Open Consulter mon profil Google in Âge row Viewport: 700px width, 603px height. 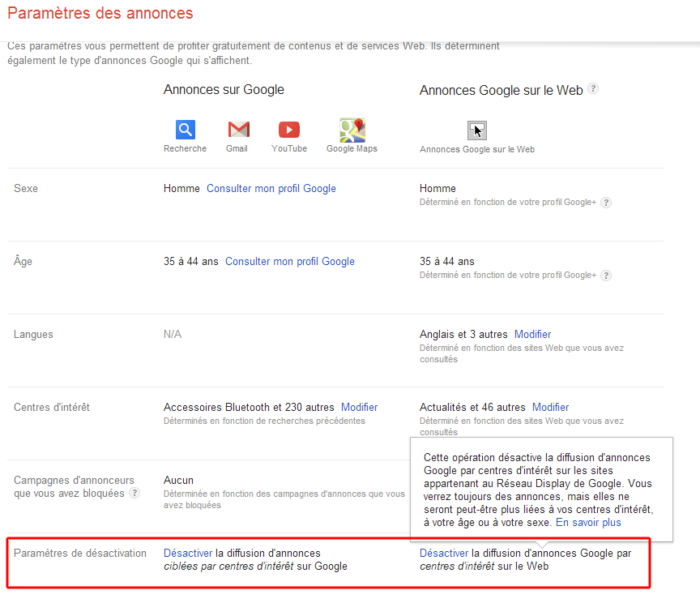pyautogui.click(x=290, y=261)
